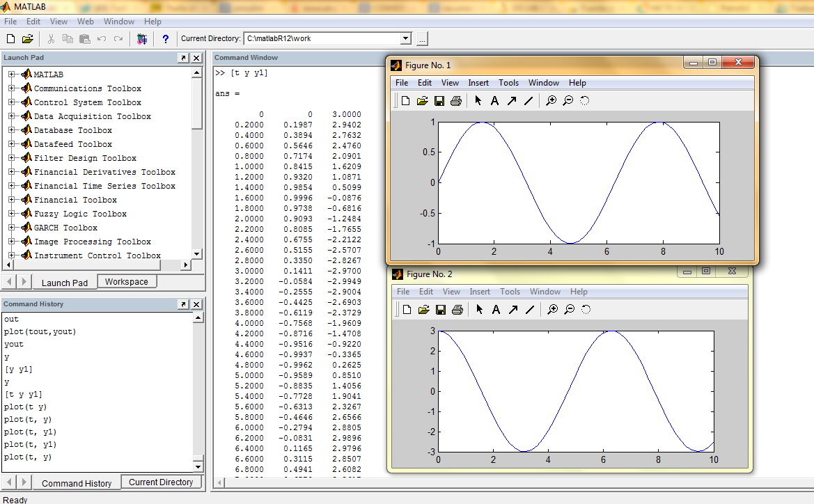814x504 pixels.
Task: Open Simulink from the MATLAB toolbar
Action: (141, 38)
